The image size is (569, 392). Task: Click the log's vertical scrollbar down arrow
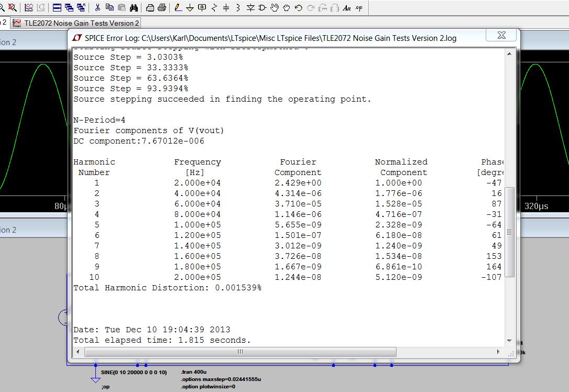(x=509, y=341)
